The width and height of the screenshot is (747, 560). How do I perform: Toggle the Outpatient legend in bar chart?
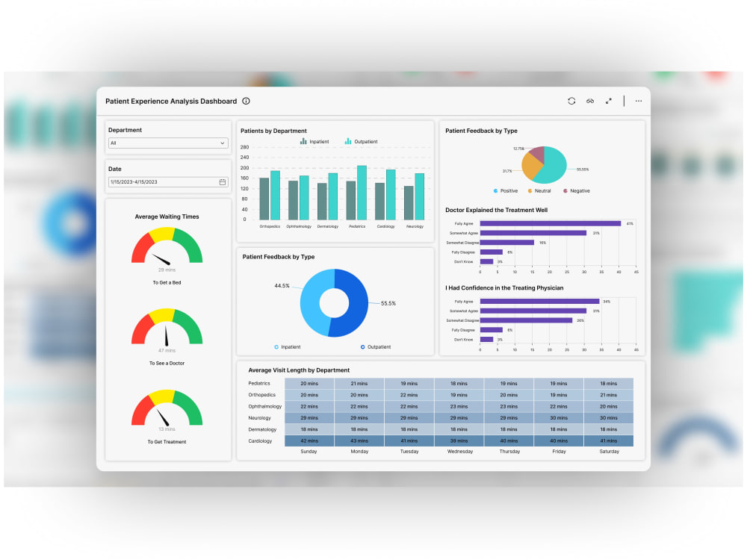coord(361,141)
